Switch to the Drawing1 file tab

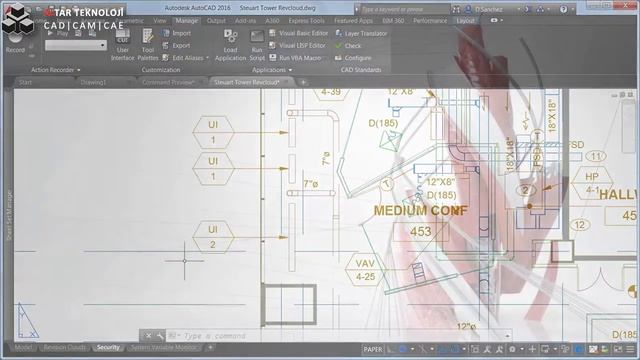(x=93, y=82)
